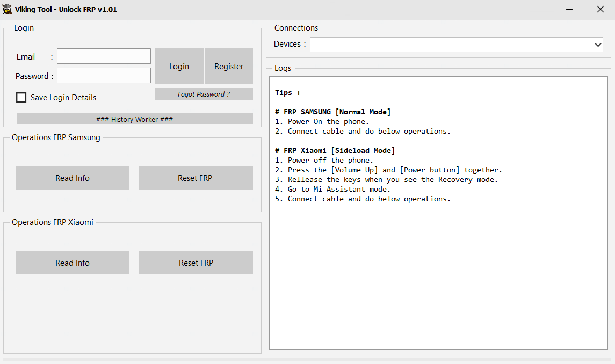
Task: Click the Viking Tool app icon in title bar
Action: [x=8, y=9]
